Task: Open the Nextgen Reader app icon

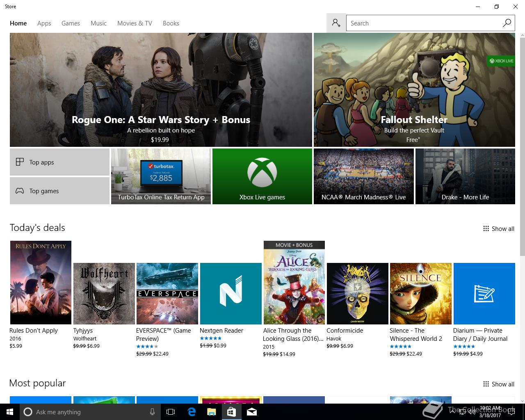Action: 231,294
